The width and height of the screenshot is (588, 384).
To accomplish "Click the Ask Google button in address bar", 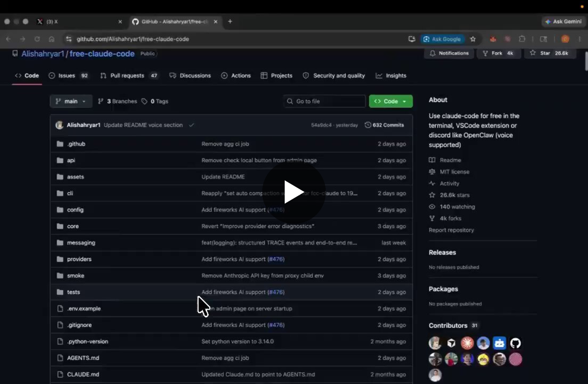I will (442, 39).
